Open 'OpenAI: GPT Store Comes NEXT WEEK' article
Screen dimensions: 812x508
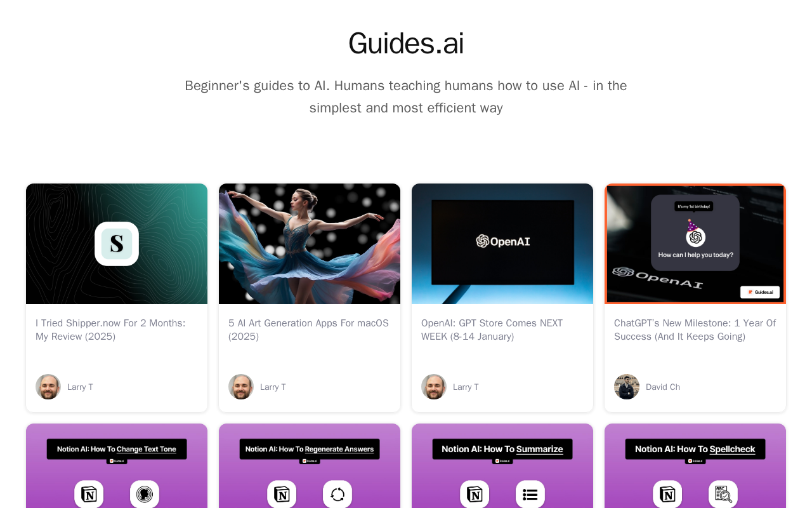(x=492, y=330)
